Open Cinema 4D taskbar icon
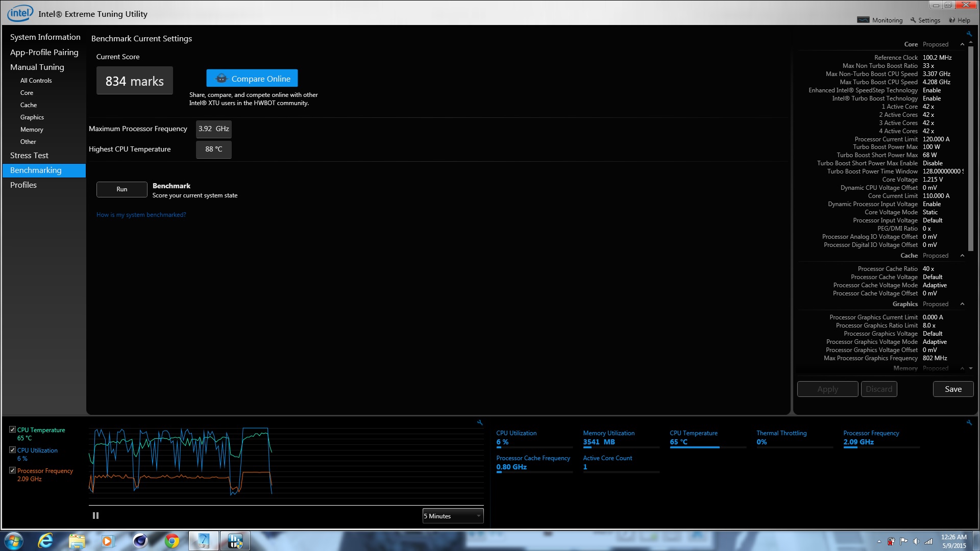980x551 pixels. [x=140, y=541]
